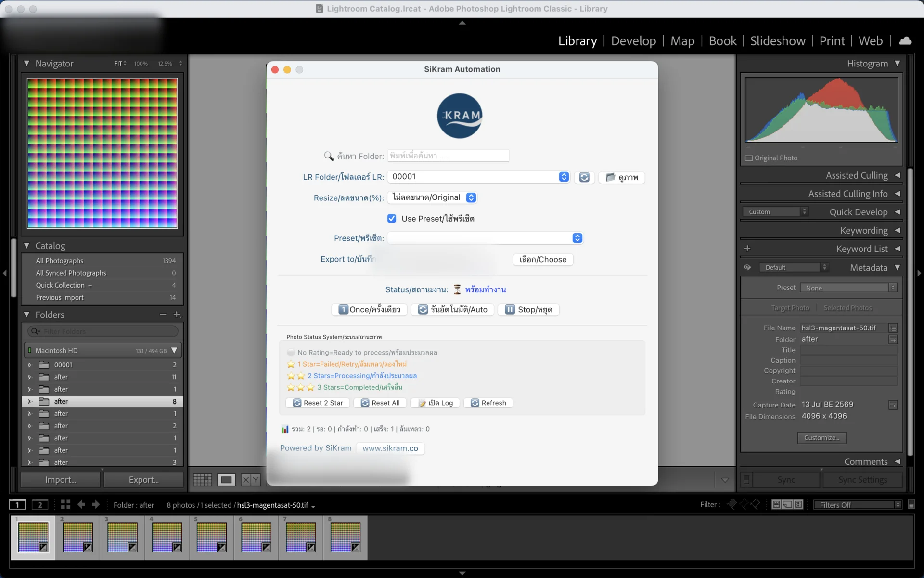Expand the 00001 folder tree arrow

30,365
